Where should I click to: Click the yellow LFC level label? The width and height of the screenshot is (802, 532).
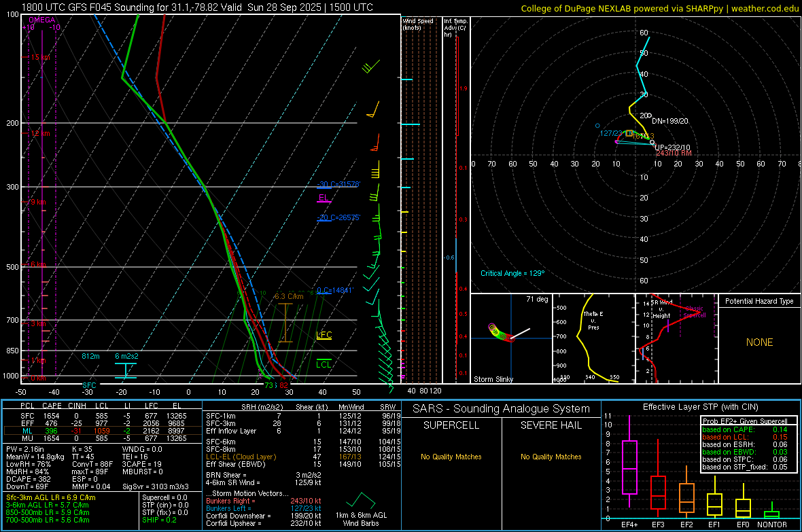pos(324,335)
